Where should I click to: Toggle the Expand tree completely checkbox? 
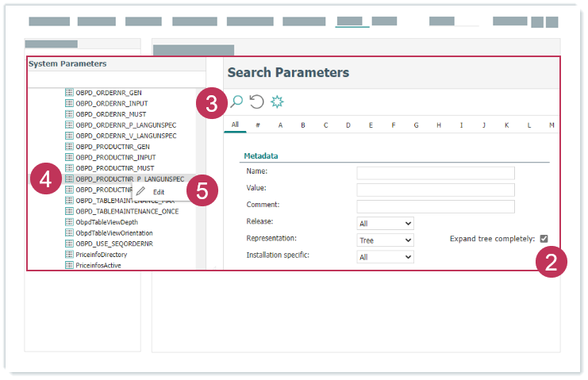[544, 239]
